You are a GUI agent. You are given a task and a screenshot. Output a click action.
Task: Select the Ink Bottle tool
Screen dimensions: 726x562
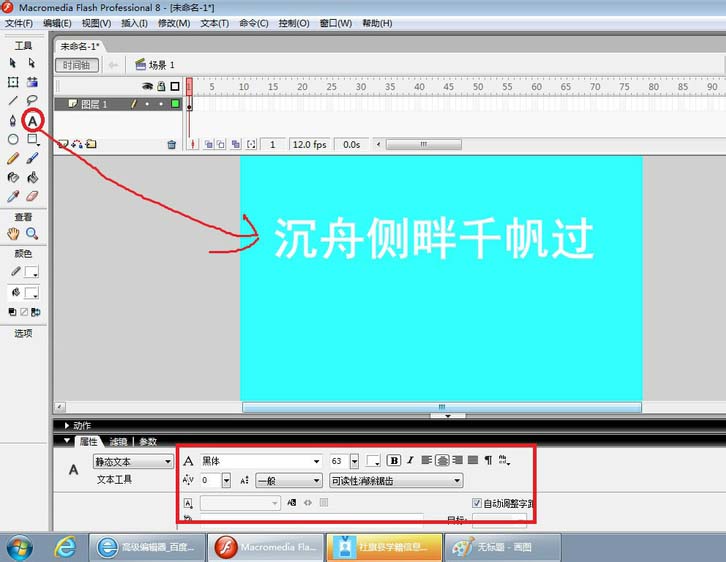click(13, 177)
